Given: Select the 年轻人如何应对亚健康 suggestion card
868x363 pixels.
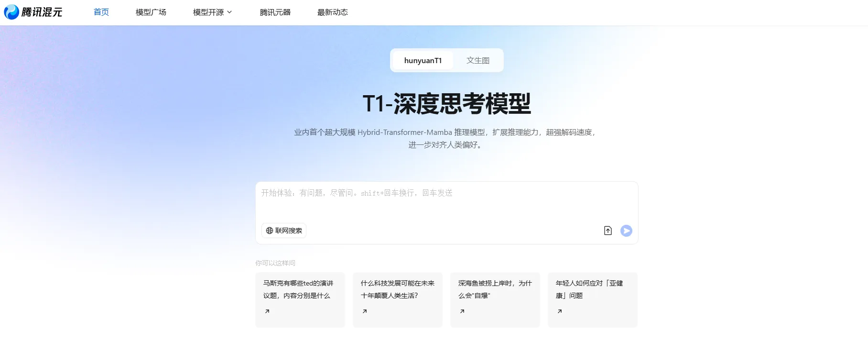Looking at the screenshot, I should coord(592,290).
